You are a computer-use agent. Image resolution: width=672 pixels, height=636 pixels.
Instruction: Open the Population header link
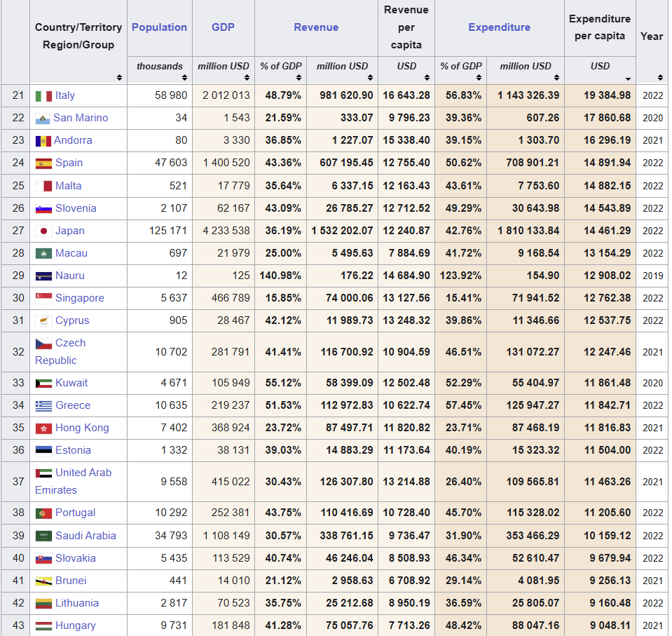160,27
